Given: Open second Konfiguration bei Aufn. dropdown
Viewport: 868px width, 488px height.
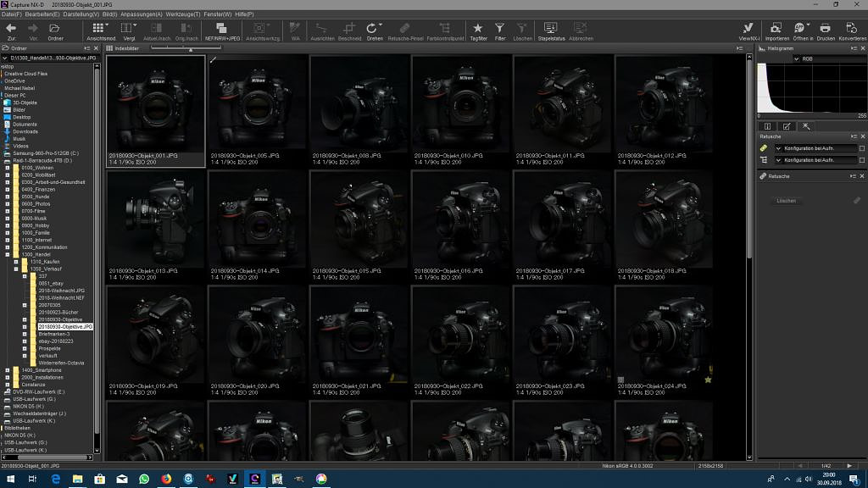Looking at the screenshot, I should tap(778, 160).
